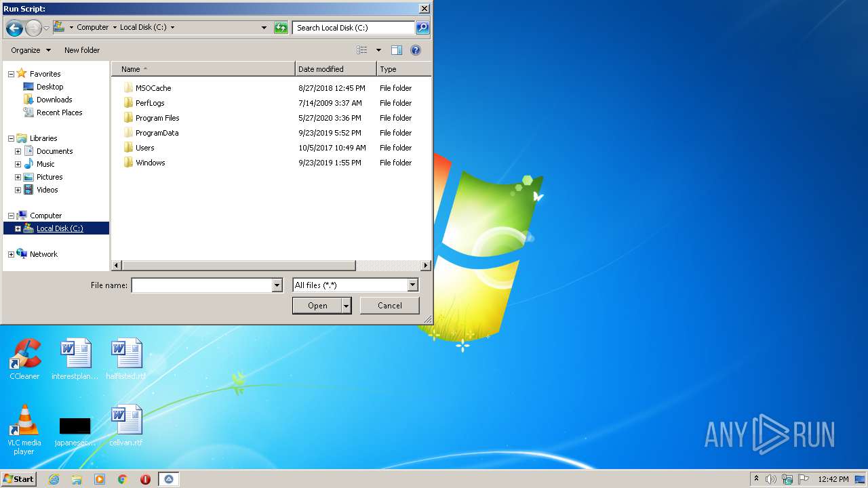Collapse the Computer tree node
Image resolution: width=868 pixels, height=488 pixels.
pos(11,216)
